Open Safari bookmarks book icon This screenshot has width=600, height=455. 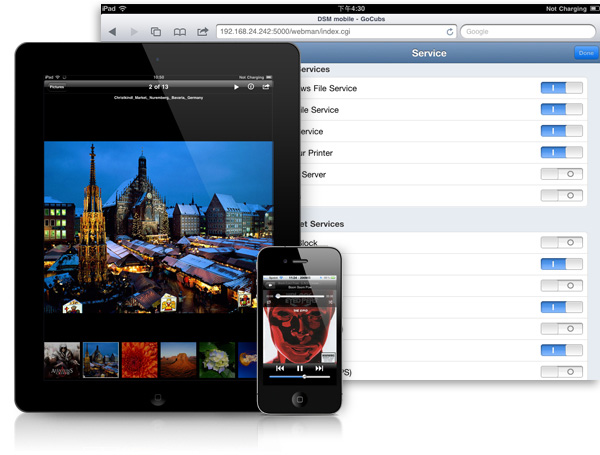(180, 31)
